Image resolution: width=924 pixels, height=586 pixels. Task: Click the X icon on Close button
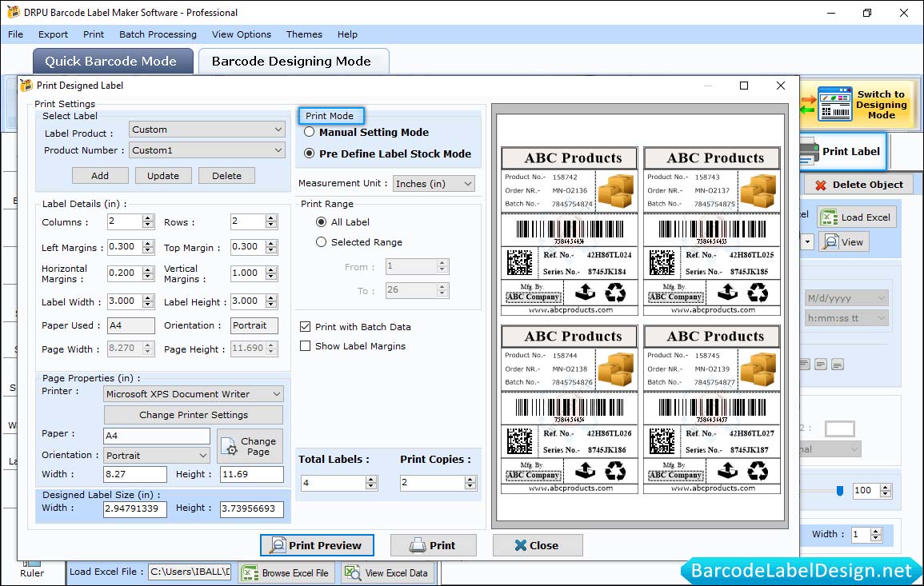520,545
